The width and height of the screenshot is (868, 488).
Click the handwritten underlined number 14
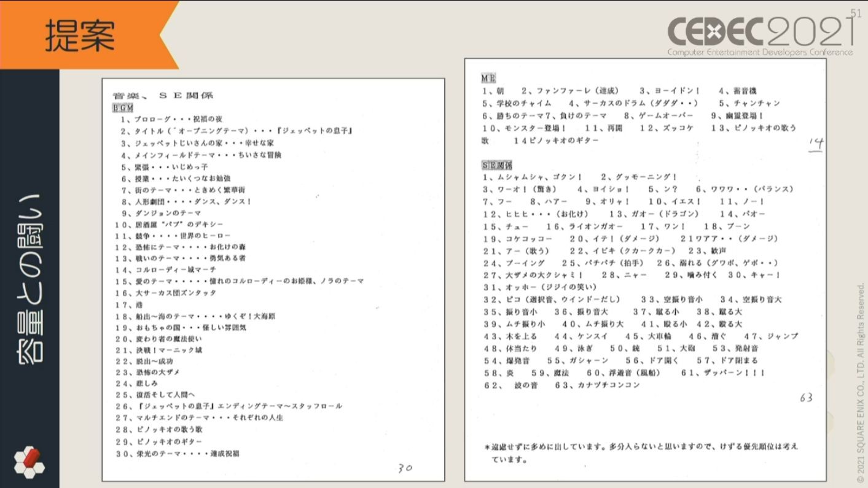(x=815, y=145)
